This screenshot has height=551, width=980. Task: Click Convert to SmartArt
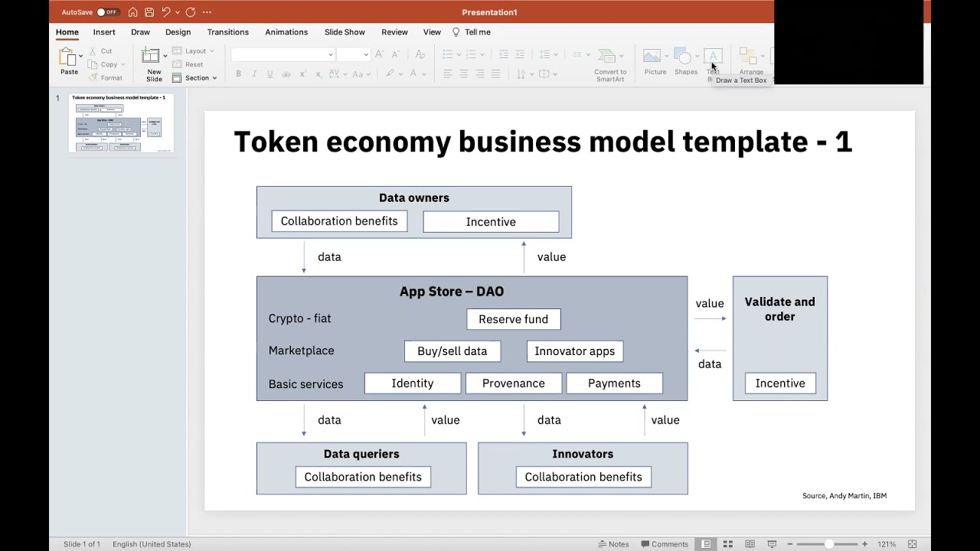[x=610, y=65]
